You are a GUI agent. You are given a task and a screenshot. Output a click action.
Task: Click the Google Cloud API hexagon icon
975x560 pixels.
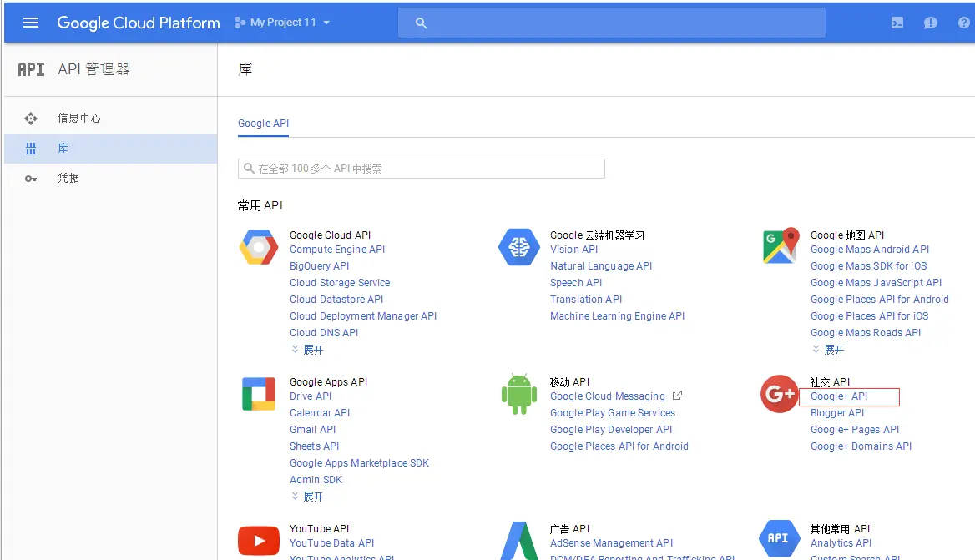tap(259, 247)
